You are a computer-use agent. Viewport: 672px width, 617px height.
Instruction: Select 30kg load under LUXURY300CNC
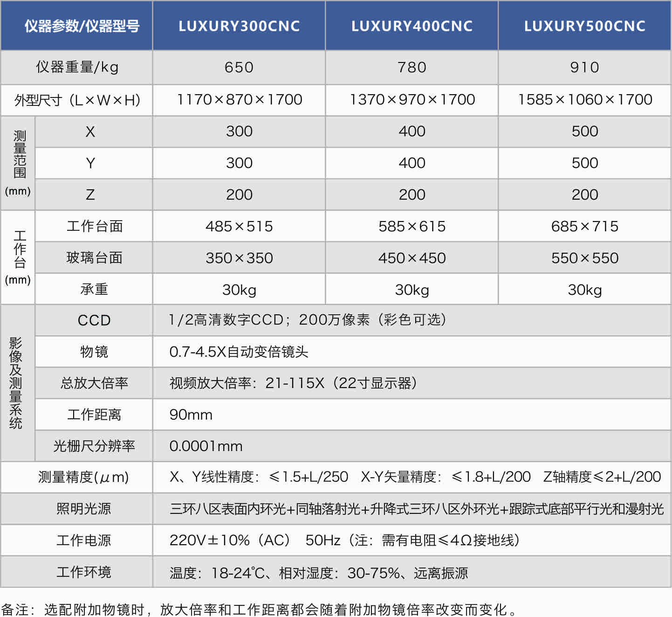(x=239, y=290)
